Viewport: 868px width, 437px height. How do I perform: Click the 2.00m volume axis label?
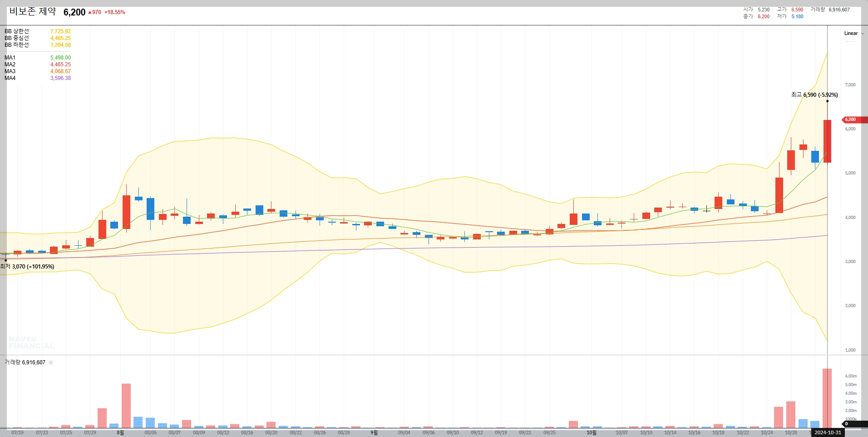click(x=851, y=411)
